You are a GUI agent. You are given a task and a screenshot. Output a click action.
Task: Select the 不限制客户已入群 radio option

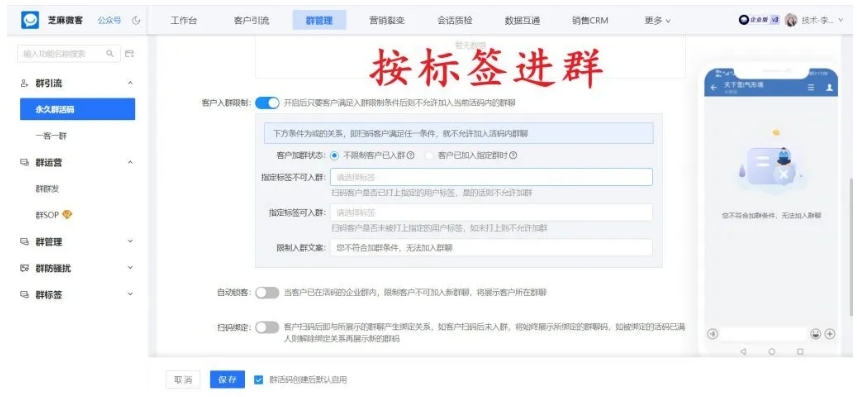[334, 155]
